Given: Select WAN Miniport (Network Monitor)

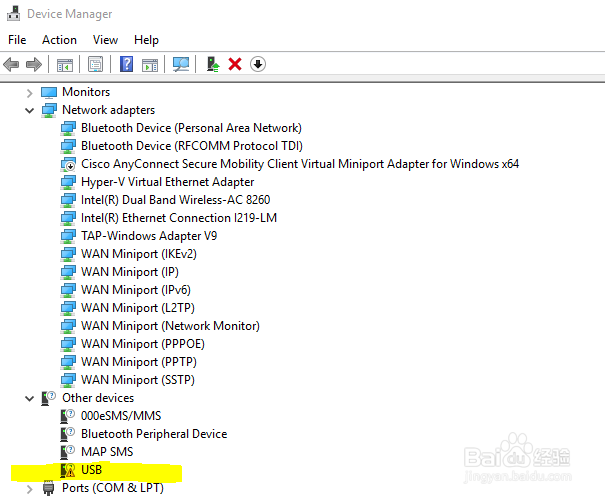Looking at the screenshot, I should (170, 326).
